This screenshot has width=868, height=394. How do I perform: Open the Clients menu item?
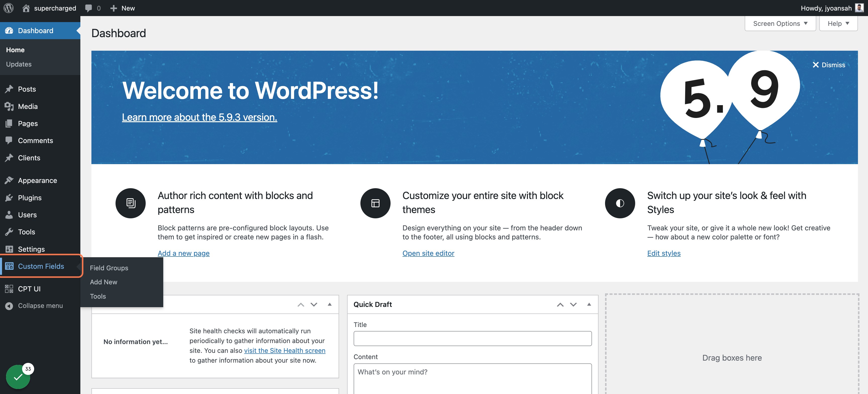point(40,158)
